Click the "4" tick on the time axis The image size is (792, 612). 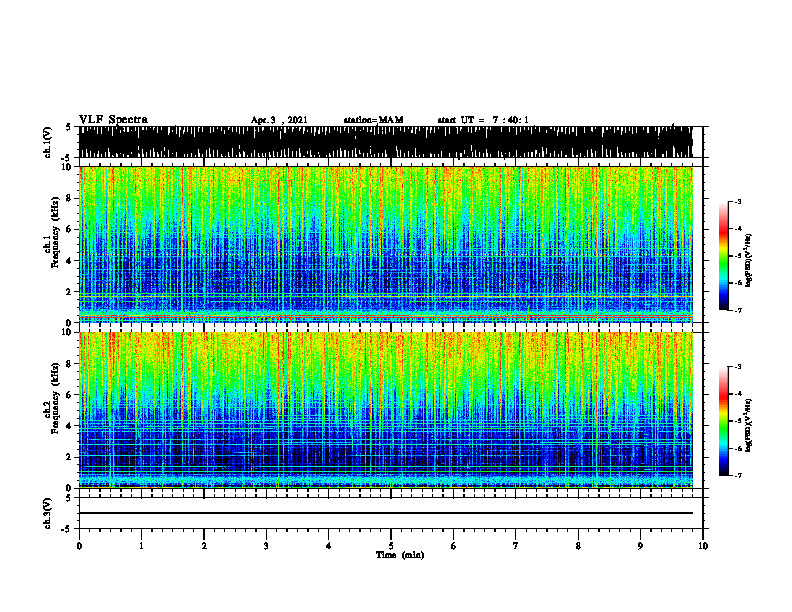coord(329,546)
